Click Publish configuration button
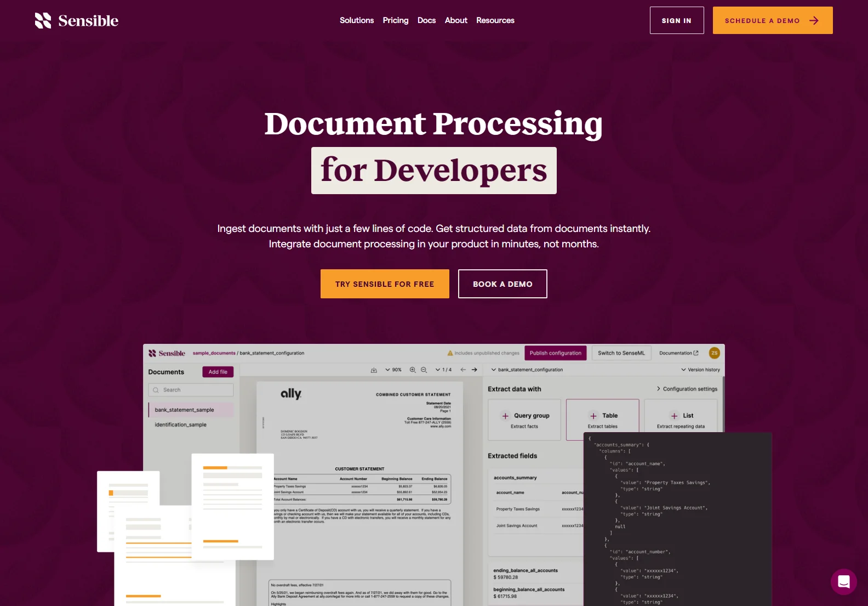 (555, 353)
